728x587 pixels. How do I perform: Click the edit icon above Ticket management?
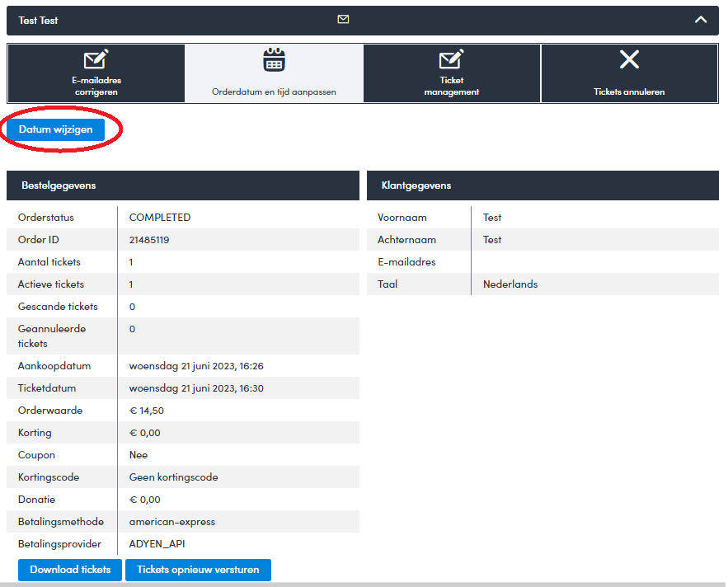pos(451,59)
